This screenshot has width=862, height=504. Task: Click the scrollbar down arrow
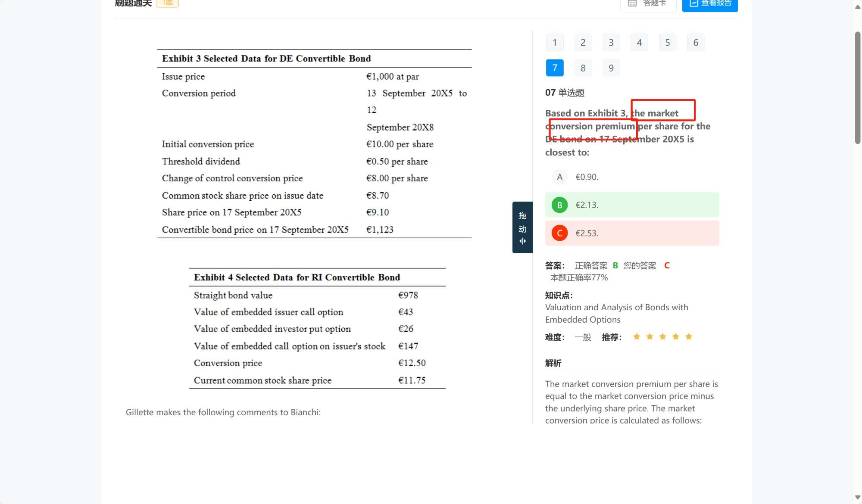tap(857, 498)
